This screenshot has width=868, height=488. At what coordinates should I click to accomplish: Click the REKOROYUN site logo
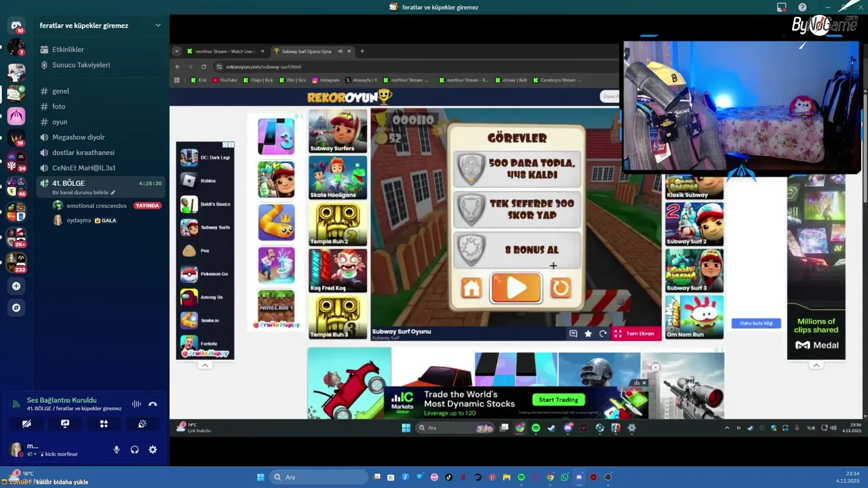pyautogui.click(x=349, y=97)
